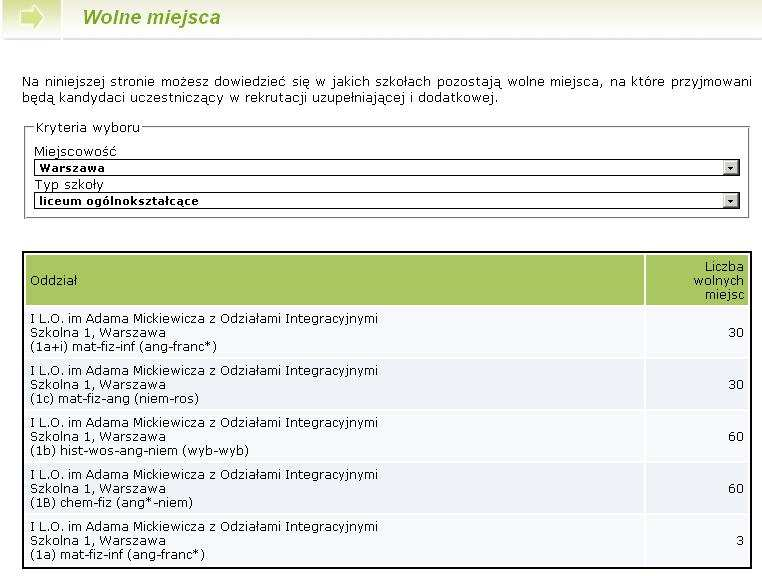Click the Oddział column header
This screenshot has width=762, height=576.
pos(335,280)
